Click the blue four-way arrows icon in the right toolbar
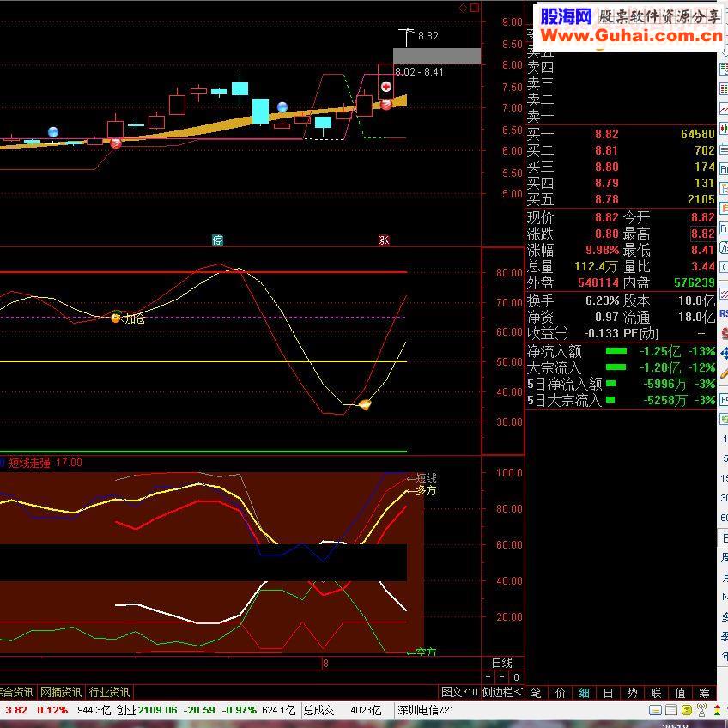Image resolution: width=728 pixels, height=728 pixels. [724, 354]
